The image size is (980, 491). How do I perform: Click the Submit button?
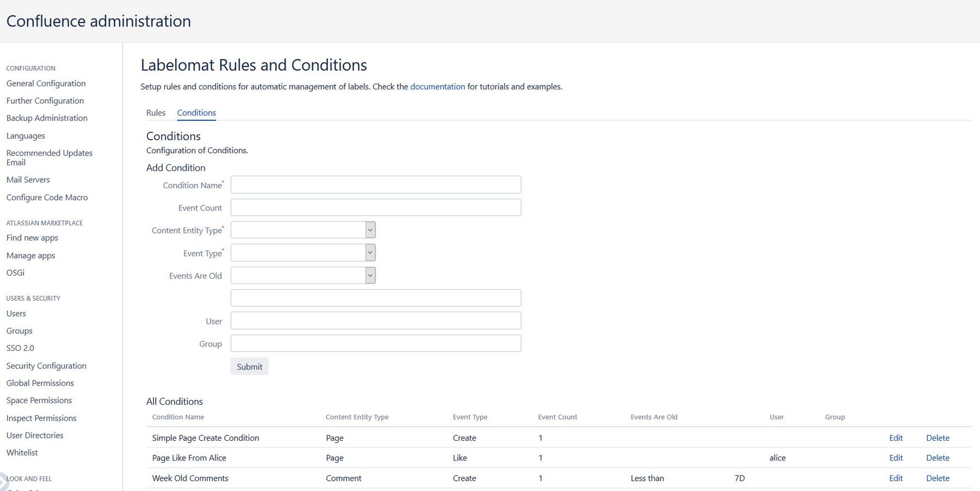coord(249,367)
